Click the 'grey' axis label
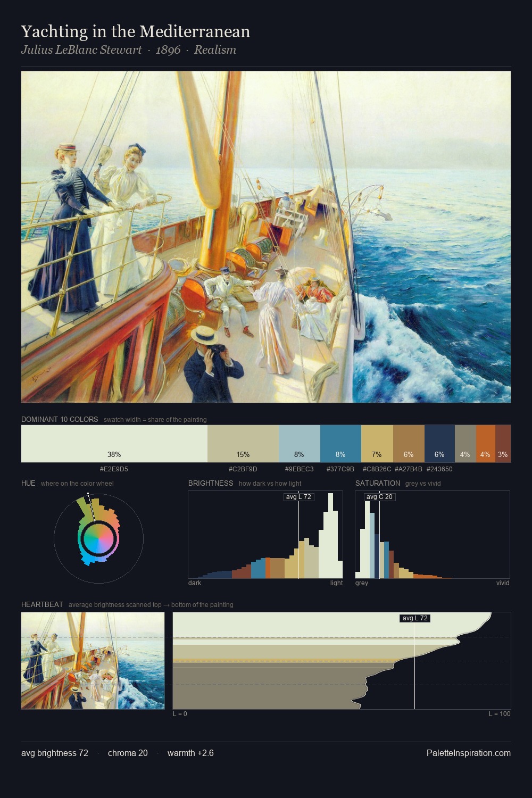532x798 pixels. (362, 583)
